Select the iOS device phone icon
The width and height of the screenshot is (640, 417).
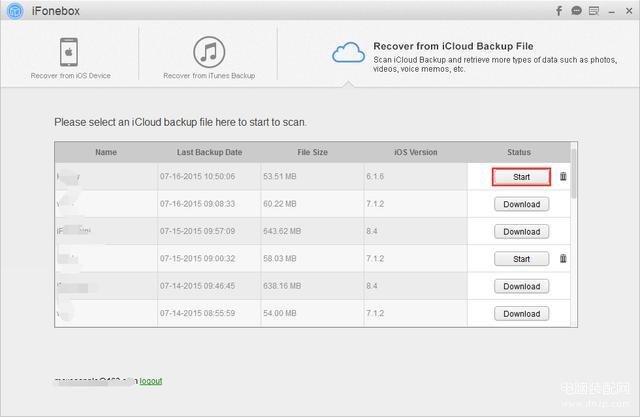coord(69,52)
